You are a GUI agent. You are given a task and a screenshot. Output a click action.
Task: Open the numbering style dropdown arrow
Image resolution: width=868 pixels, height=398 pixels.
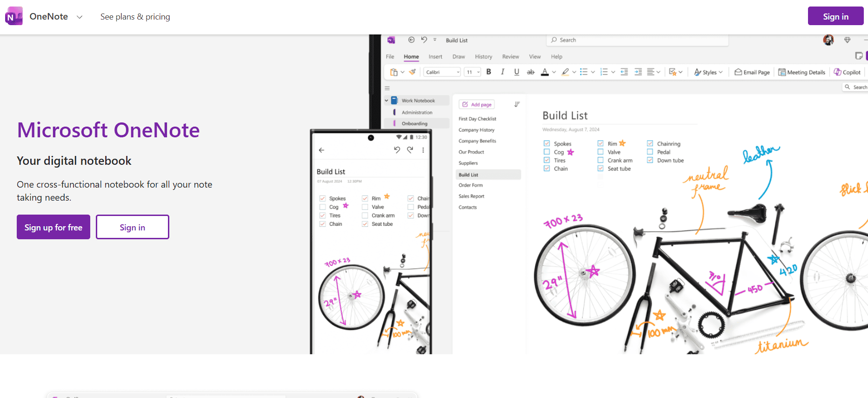(x=613, y=72)
